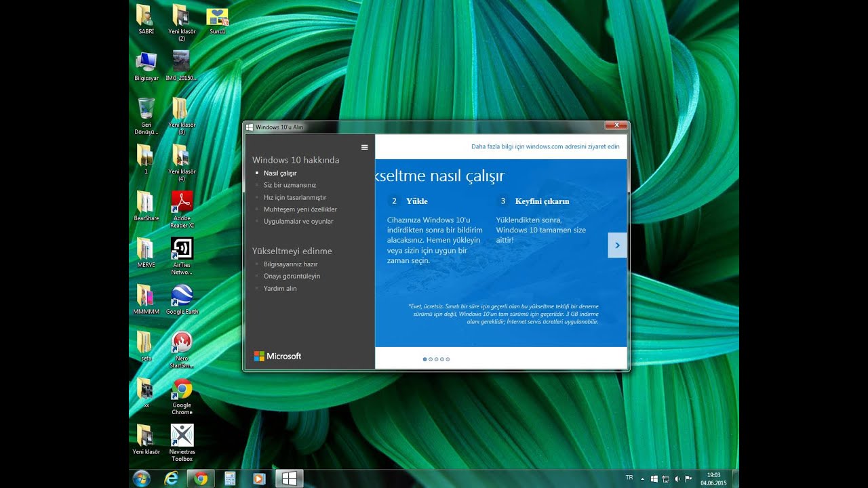The image size is (868, 488).
Task: Select the SABRI folder on desktop
Action: pyautogui.click(x=146, y=20)
